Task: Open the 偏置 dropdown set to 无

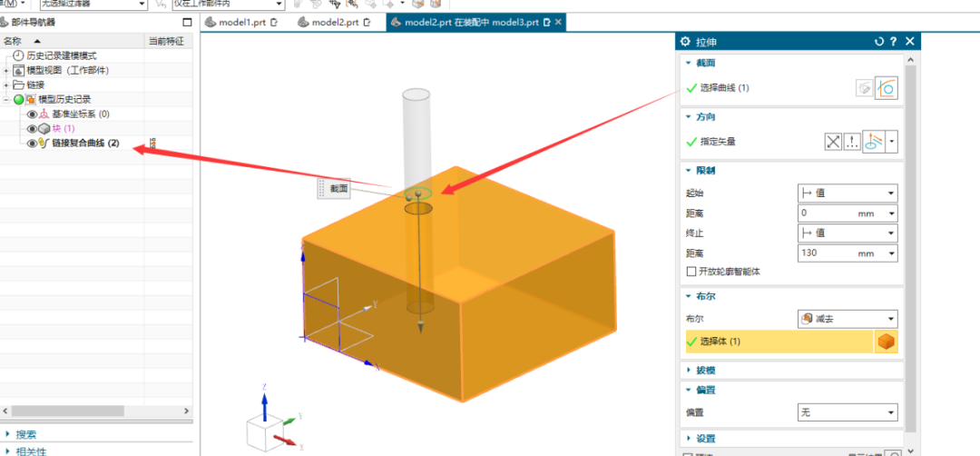Action: 847,412
